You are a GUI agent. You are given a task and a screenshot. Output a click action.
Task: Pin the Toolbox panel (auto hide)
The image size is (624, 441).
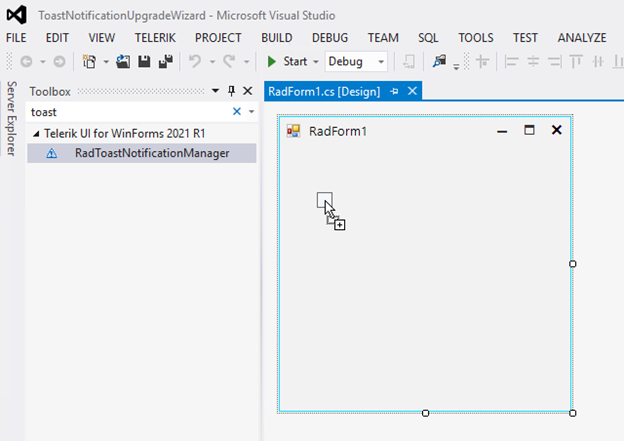(231, 91)
